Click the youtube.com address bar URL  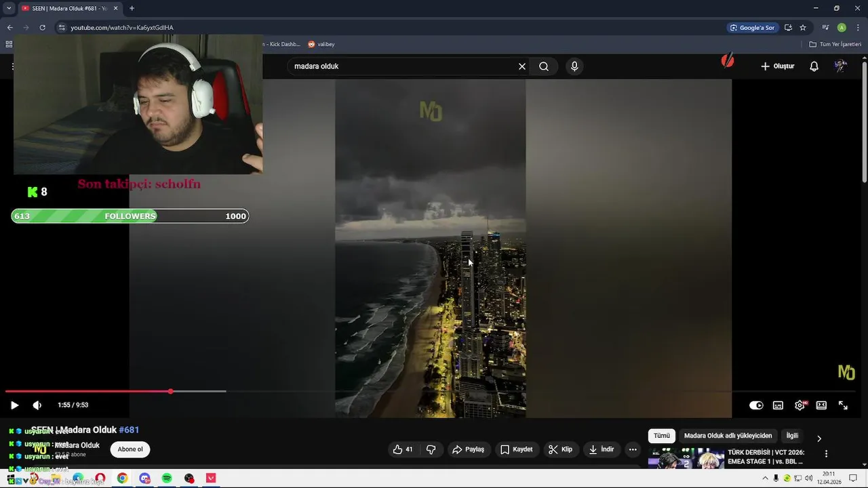tap(122, 28)
